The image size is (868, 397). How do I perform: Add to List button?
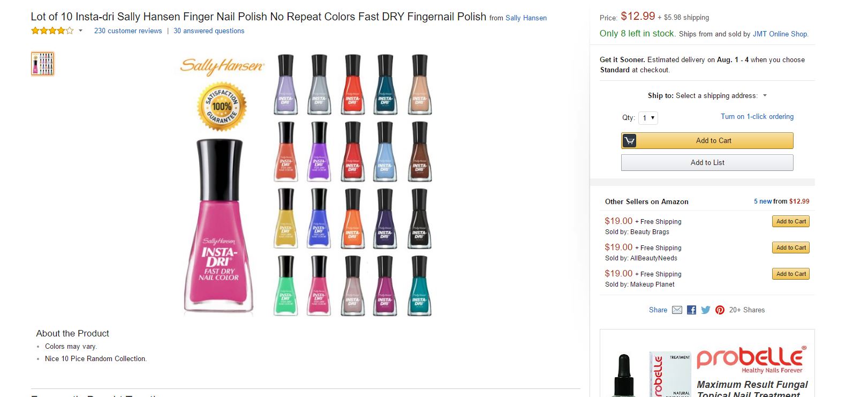coord(707,163)
